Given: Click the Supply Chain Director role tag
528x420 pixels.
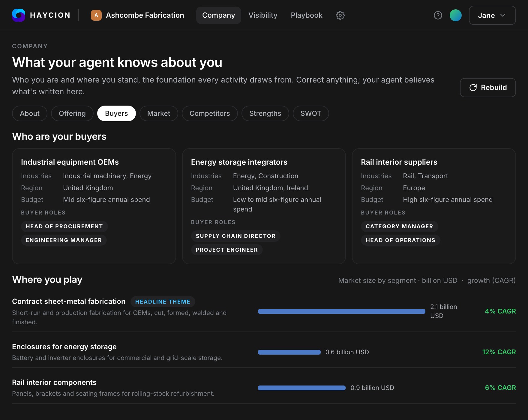Looking at the screenshot, I should click(x=236, y=236).
